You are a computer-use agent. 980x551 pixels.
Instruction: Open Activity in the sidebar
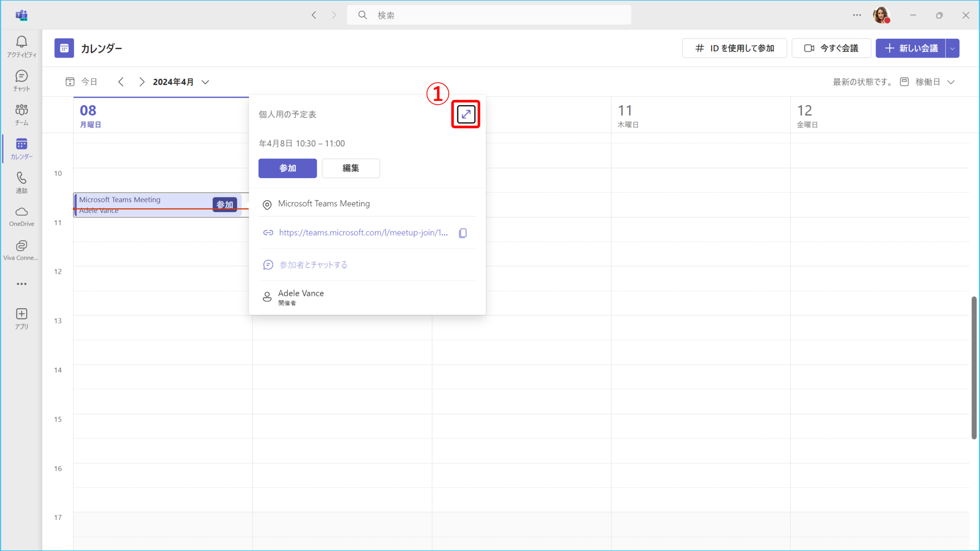(x=21, y=46)
